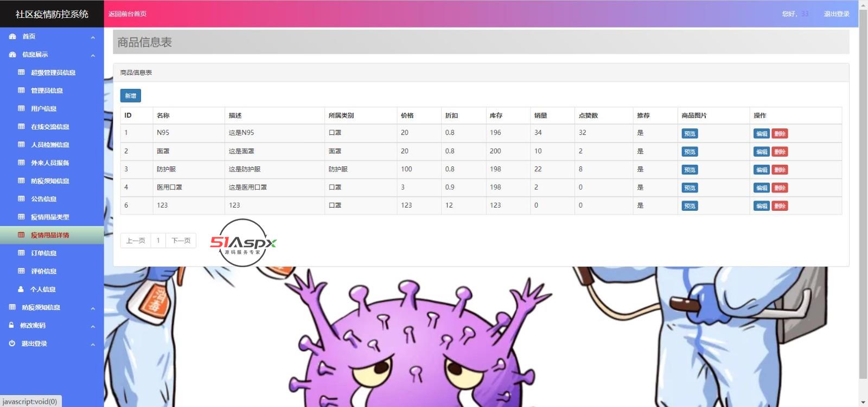868x407 pixels.
Task: Preview the image for 防护服
Action: pyautogui.click(x=690, y=170)
